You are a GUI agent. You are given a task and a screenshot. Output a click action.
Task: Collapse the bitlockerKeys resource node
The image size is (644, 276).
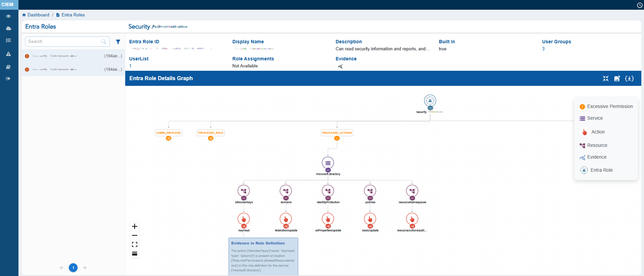(244, 198)
